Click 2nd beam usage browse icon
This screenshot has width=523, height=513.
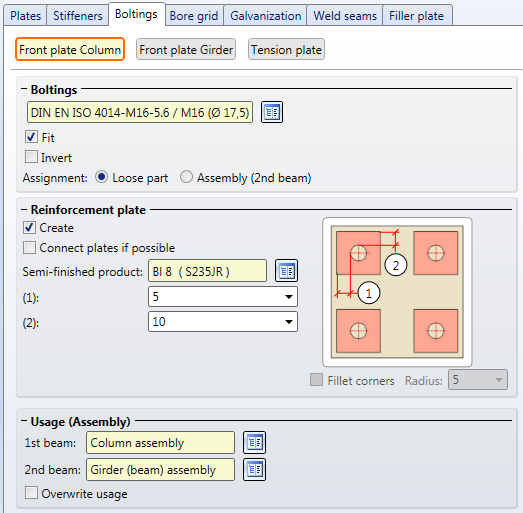(x=254, y=469)
